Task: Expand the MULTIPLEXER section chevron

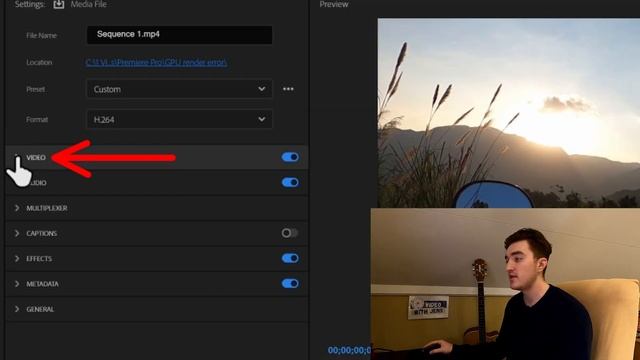Action: 17,208
